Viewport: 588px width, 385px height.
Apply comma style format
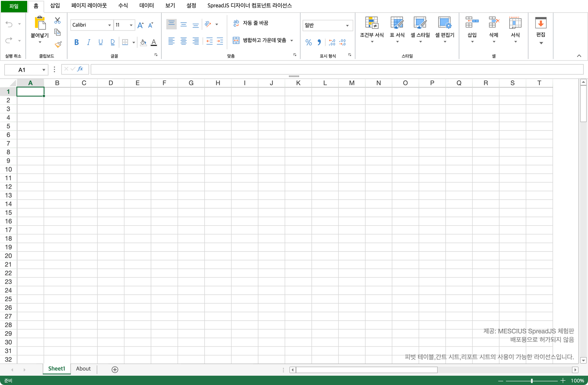point(319,42)
